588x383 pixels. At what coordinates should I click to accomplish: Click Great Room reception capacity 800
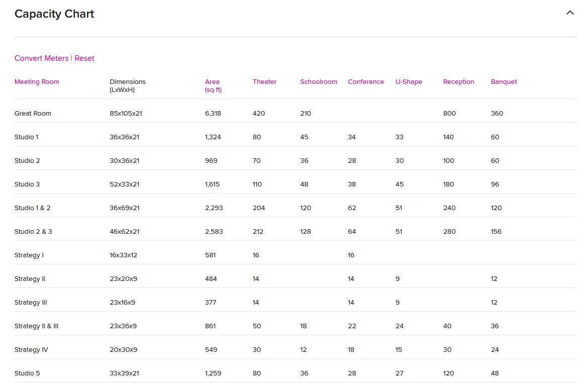pyautogui.click(x=449, y=113)
